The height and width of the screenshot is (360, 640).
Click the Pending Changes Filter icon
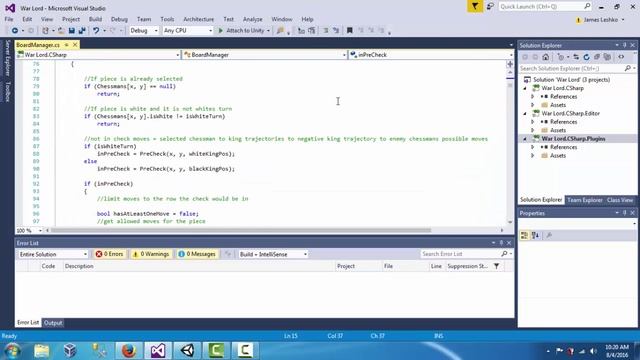tap(561, 57)
